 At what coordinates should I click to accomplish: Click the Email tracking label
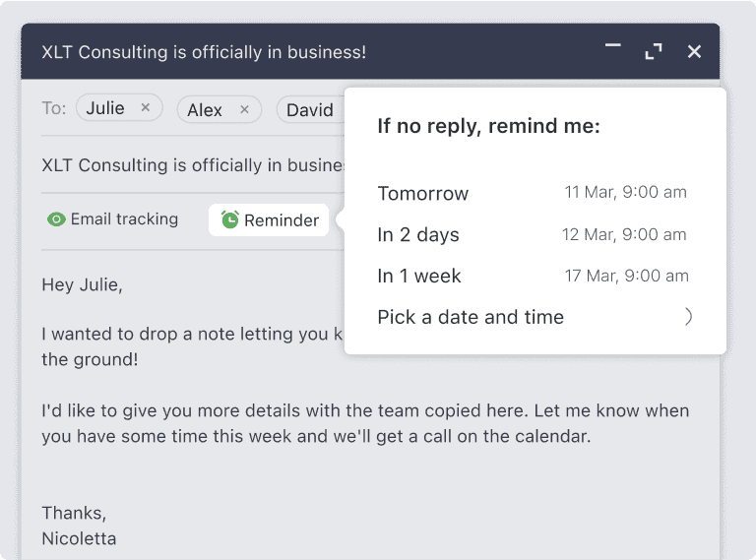tap(124, 218)
